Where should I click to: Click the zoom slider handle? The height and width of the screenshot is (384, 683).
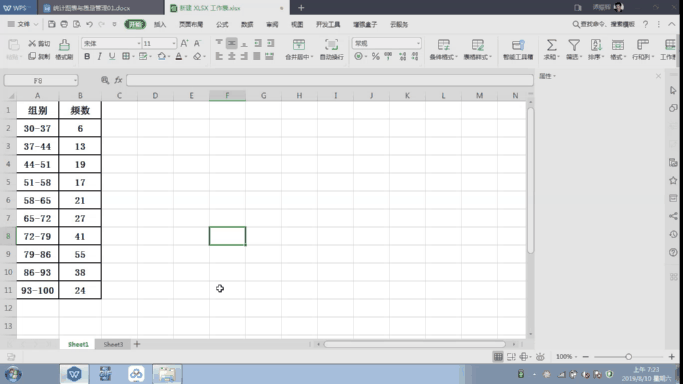point(629,357)
